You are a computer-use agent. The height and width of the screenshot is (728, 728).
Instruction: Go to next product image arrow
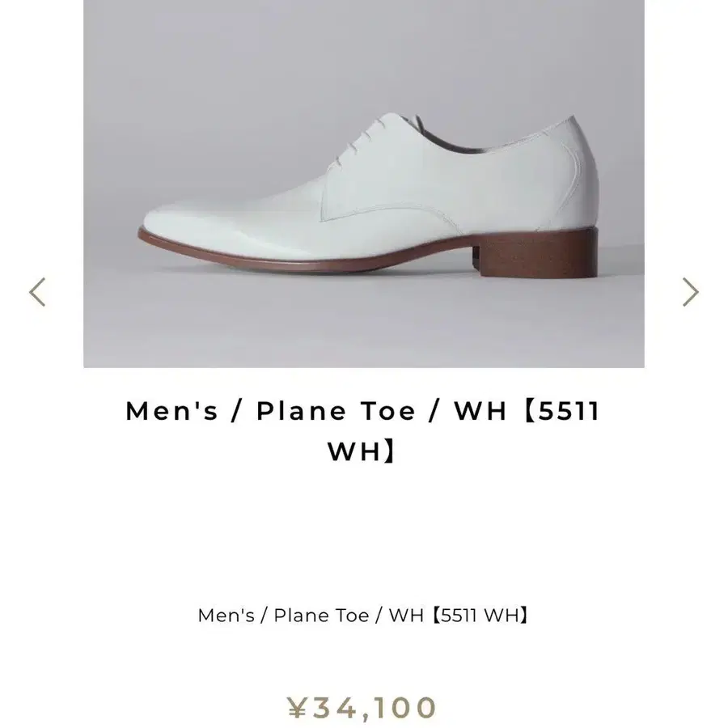point(690,292)
